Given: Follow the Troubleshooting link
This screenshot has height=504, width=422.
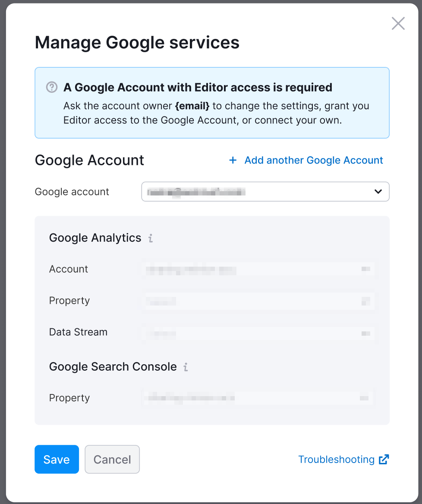Looking at the screenshot, I should [x=336, y=460].
